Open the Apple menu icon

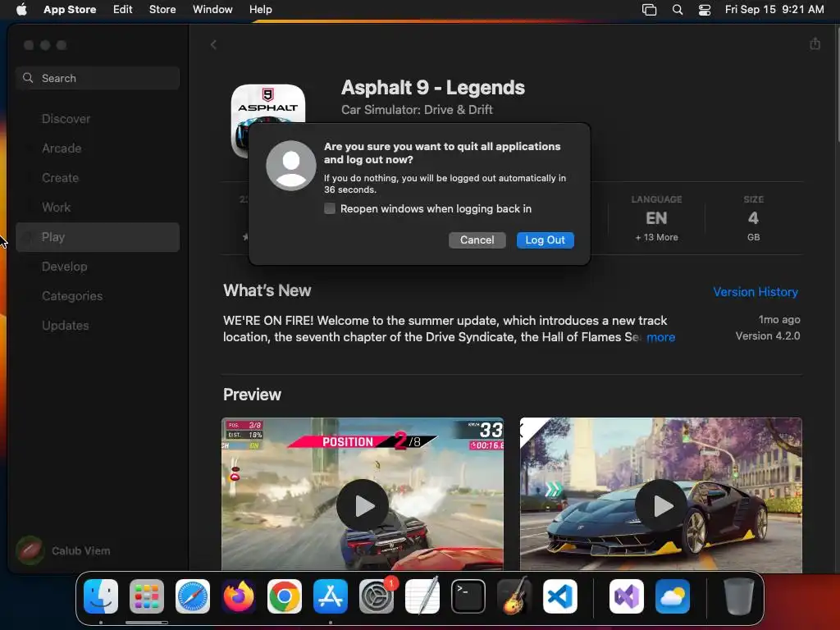pos(21,10)
